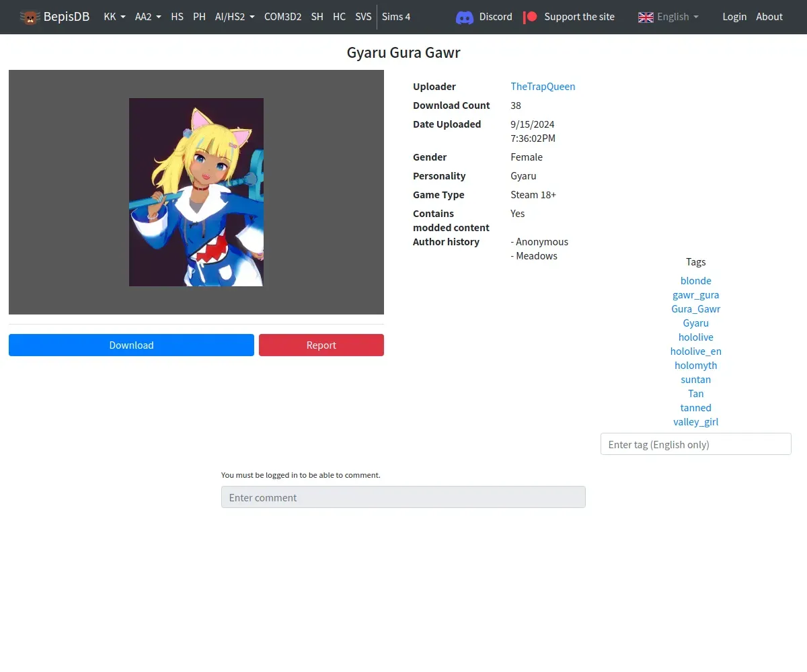Select the valley_girl tag
The image size is (807, 672).
click(x=695, y=421)
